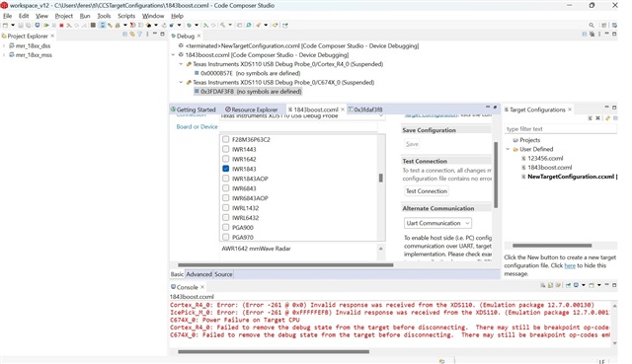Viewport: 632px width, 364px height.
Task: Collapse the Cortex_R4_0 debug probe node
Action: pos(181,64)
